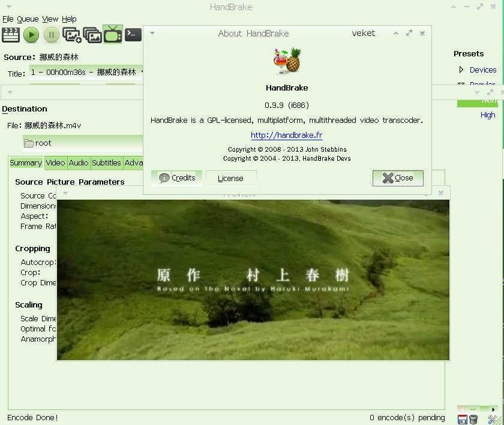Open the Show Queue toolbar icon

coord(92,35)
